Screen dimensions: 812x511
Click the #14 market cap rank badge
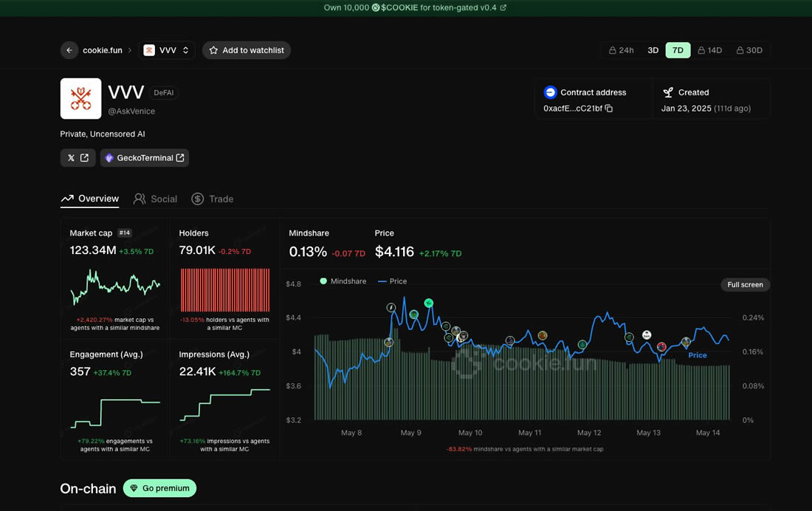coord(125,233)
